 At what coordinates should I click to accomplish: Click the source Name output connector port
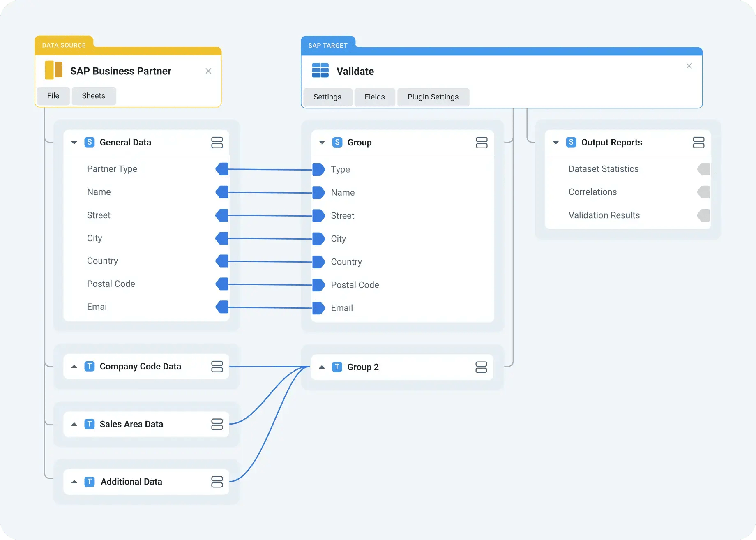(x=222, y=192)
